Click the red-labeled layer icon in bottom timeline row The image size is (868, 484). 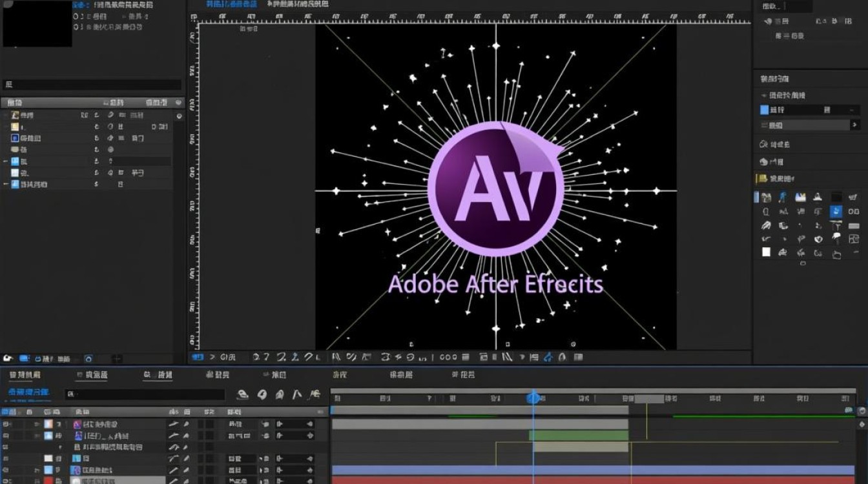[x=48, y=481]
